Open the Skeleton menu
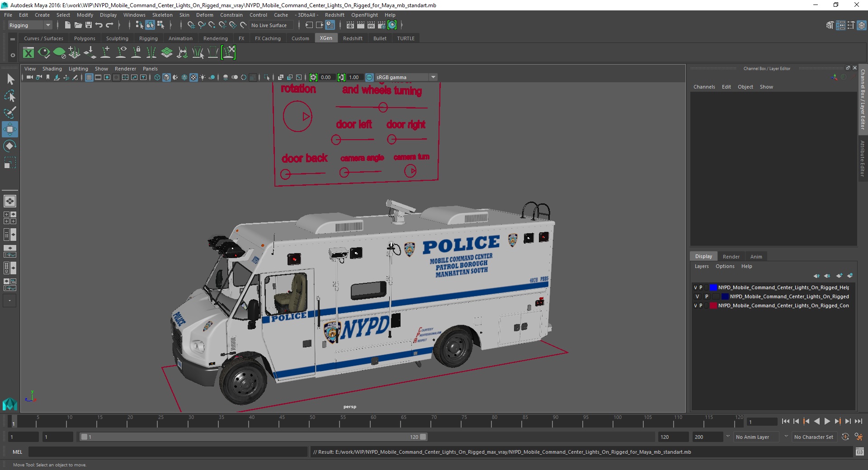The height and width of the screenshot is (470, 868). (x=162, y=15)
